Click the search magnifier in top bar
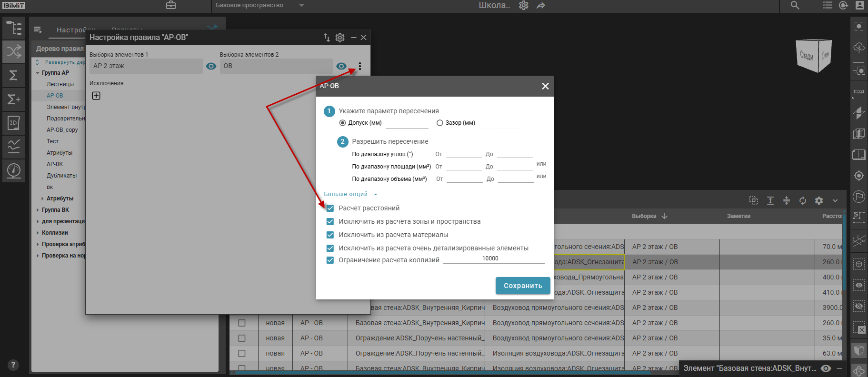This screenshot has height=377, width=868. point(795,5)
